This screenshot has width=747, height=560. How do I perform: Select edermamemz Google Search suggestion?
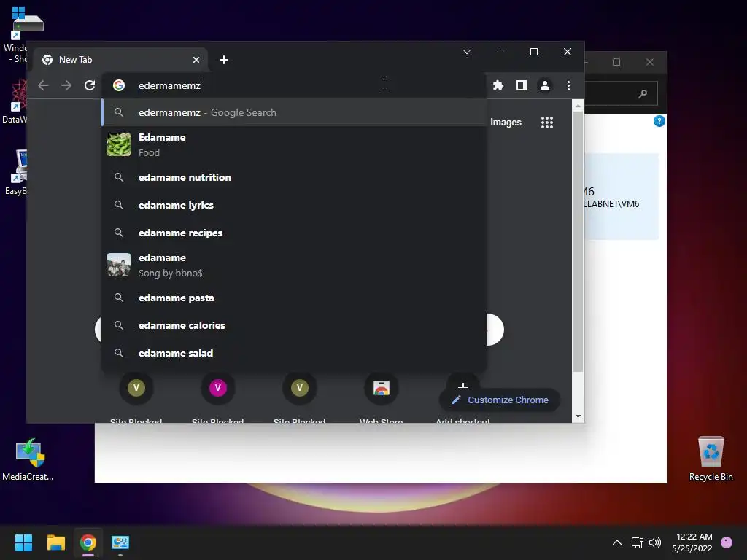coord(295,112)
